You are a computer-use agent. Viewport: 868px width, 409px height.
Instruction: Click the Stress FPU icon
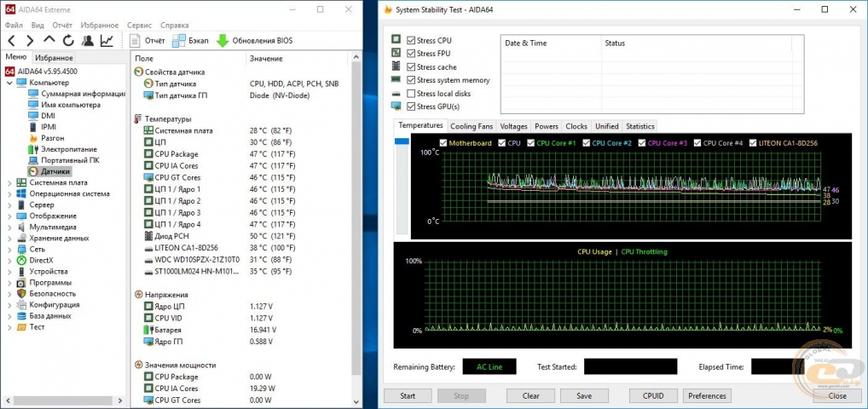pos(396,53)
